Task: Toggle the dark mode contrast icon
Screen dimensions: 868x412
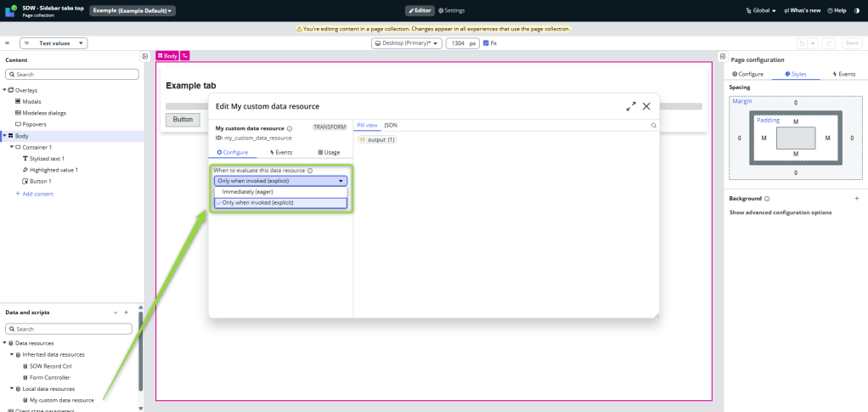Action: (x=858, y=10)
